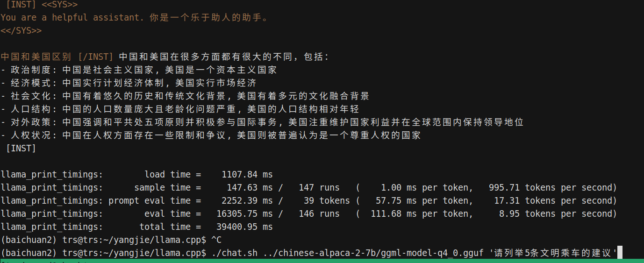Click the 人权状况 bullet line
This screenshot has height=263, width=644.
point(211,135)
